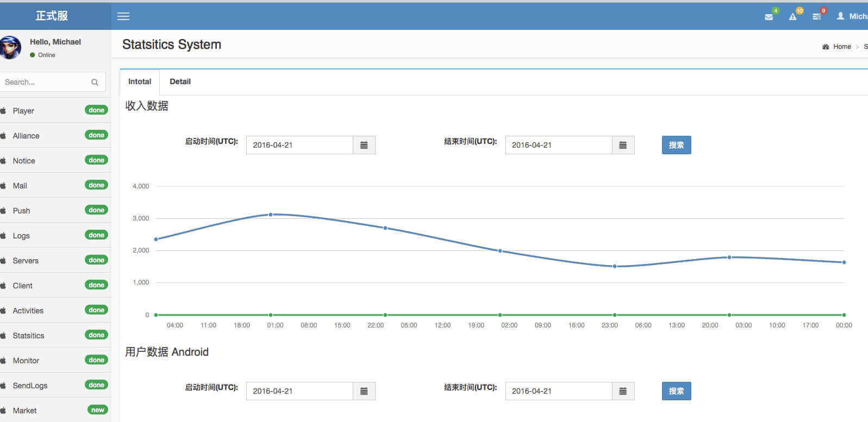Click the 搜索 button for income data
Viewport: 868px width, 422px height.
tap(676, 145)
